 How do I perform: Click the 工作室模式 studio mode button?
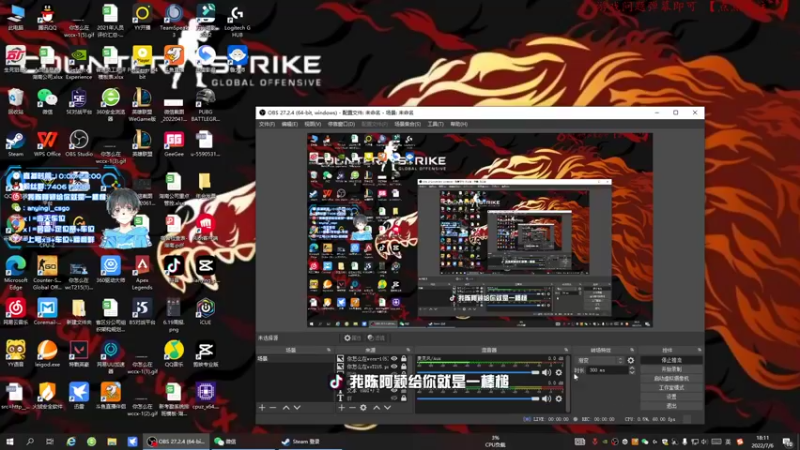pos(671,388)
